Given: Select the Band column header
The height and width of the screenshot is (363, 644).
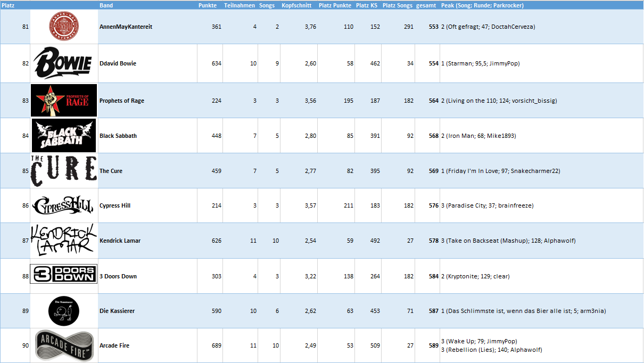Looking at the screenshot, I should pos(105,5).
